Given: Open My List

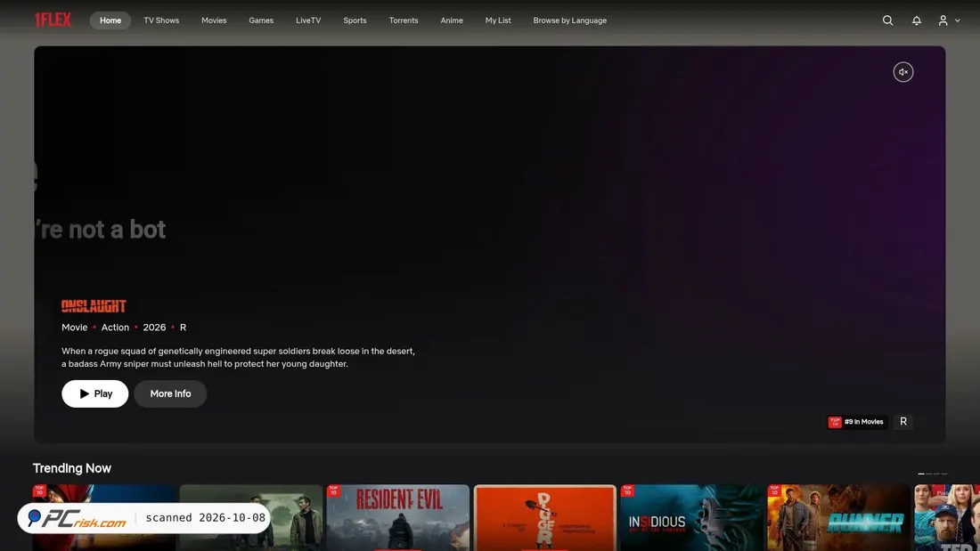Looking at the screenshot, I should pos(498,20).
